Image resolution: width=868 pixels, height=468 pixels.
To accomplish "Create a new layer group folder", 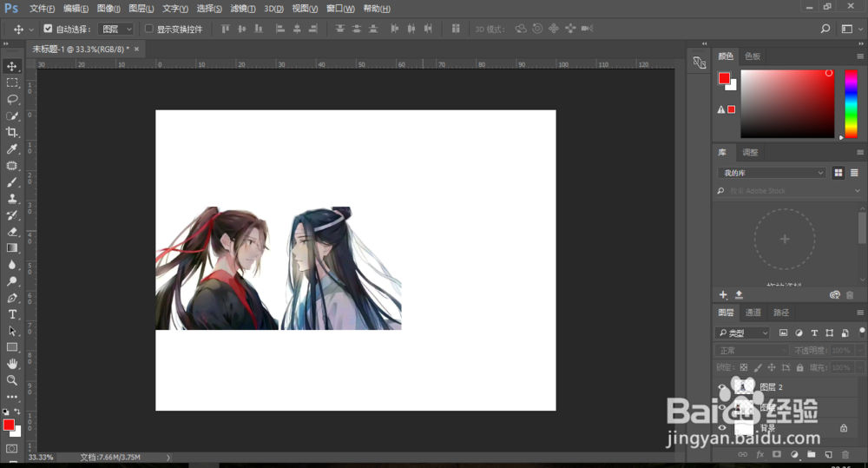I will pos(811,455).
